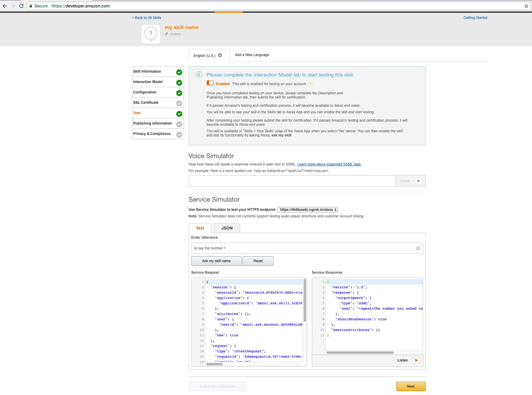Click Service Request vertical scrollbar
Viewport: 532px width, 395px height.
click(x=305, y=300)
